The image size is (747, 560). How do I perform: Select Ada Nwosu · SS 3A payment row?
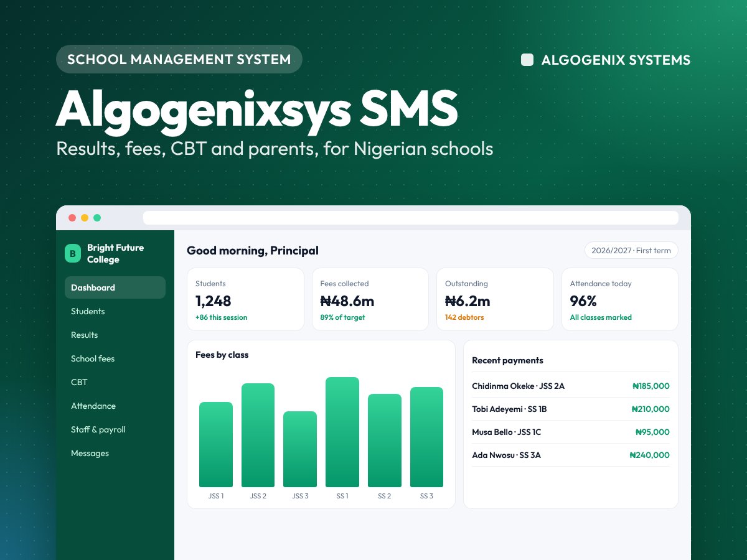point(571,455)
